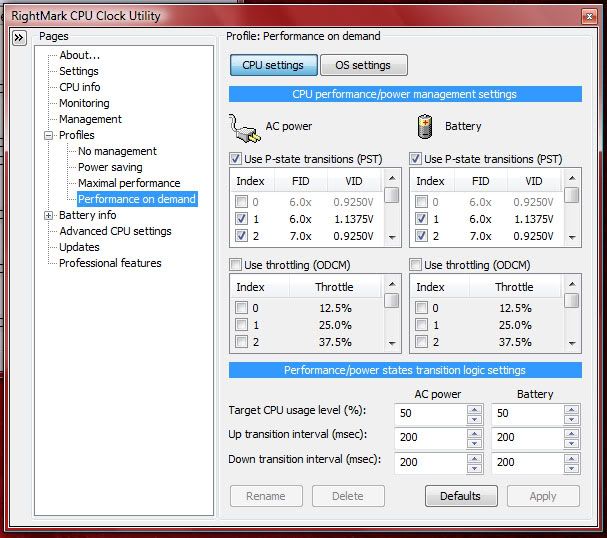This screenshot has height=538, width=607.
Task: Increase AC power Down transition interval
Action: pos(474,458)
